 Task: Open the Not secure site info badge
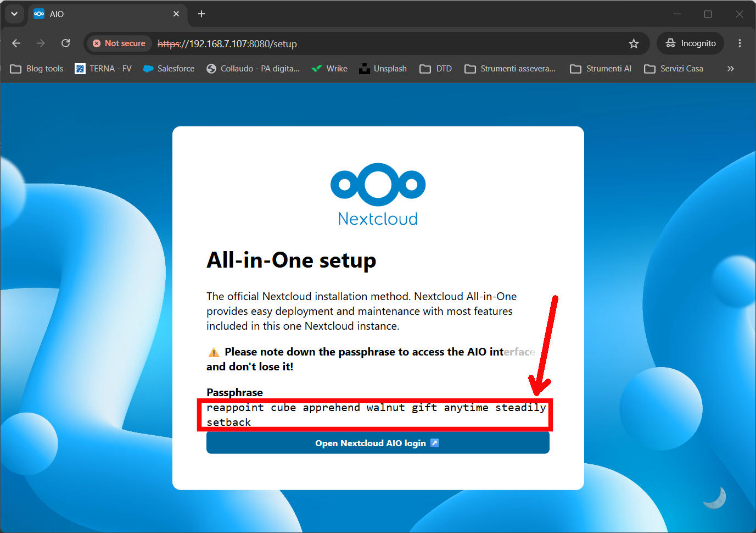coord(119,43)
